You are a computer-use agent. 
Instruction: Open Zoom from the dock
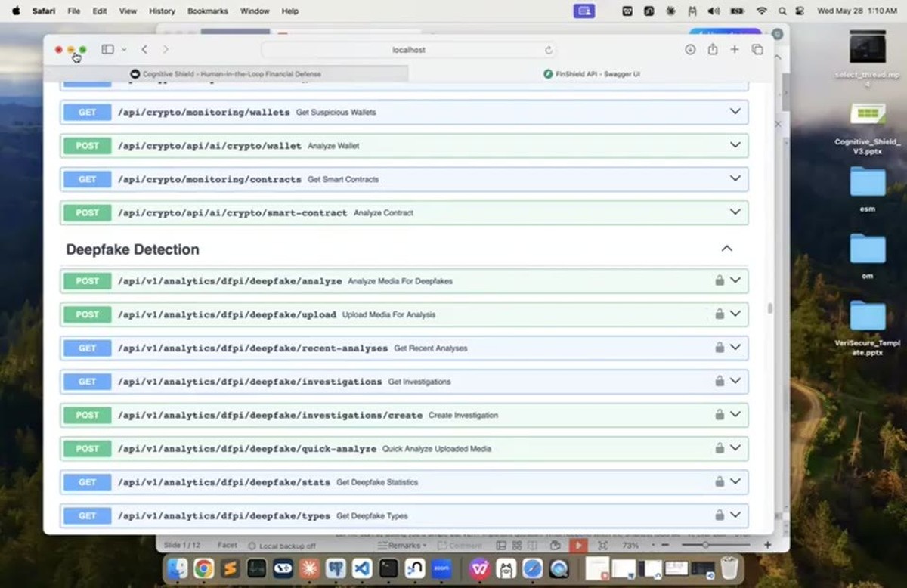click(x=441, y=568)
